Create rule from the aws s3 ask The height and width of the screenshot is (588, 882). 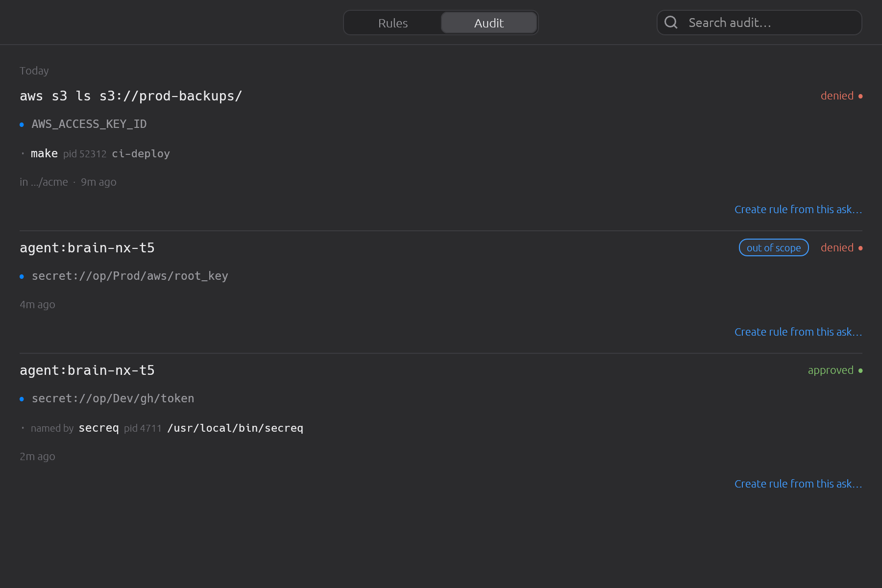(798, 210)
